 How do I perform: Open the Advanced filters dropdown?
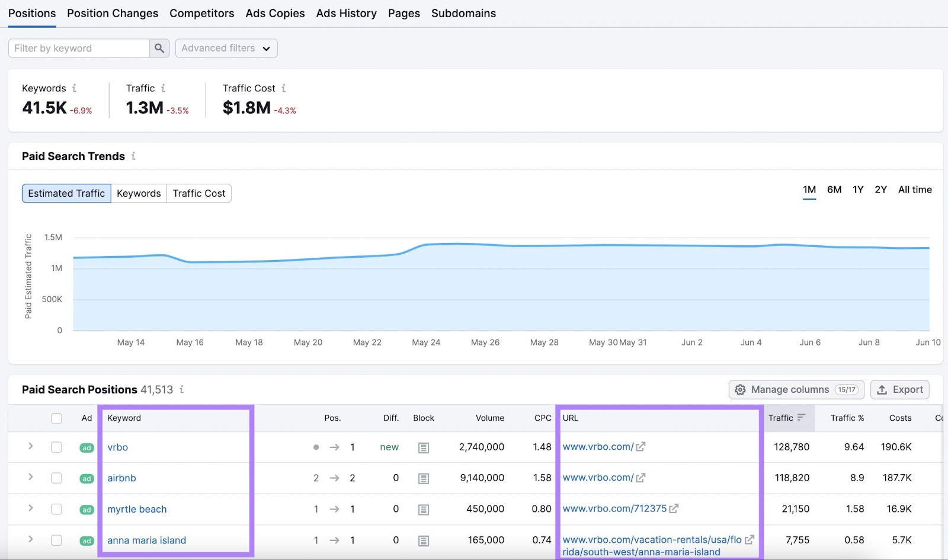click(x=226, y=48)
